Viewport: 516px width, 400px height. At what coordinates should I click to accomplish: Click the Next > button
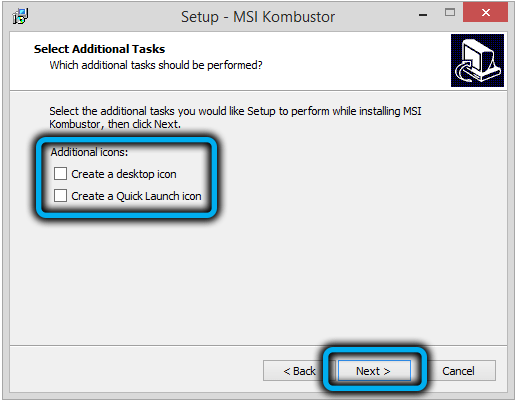(x=374, y=370)
